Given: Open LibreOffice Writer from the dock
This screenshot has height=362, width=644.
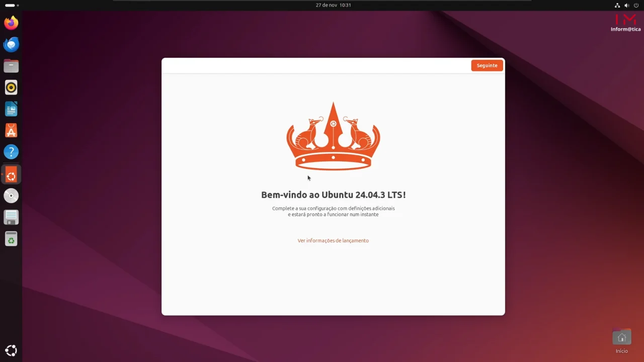Looking at the screenshot, I should tap(11, 109).
